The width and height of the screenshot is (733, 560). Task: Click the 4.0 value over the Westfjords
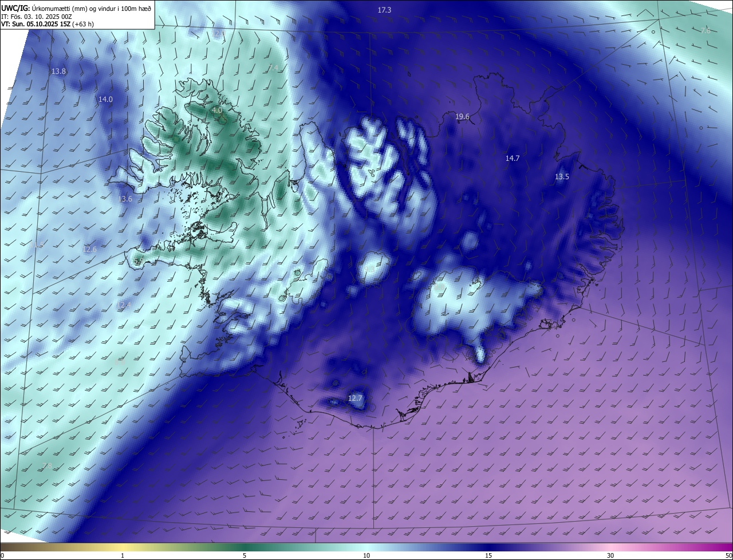(x=216, y=110)
